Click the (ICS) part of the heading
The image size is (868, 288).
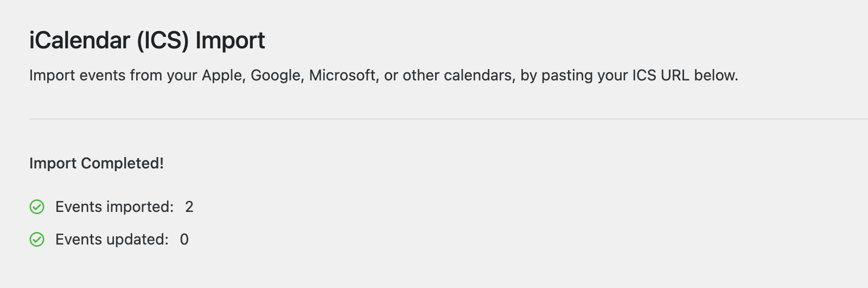pyautogui.click(x=163, y=41)
